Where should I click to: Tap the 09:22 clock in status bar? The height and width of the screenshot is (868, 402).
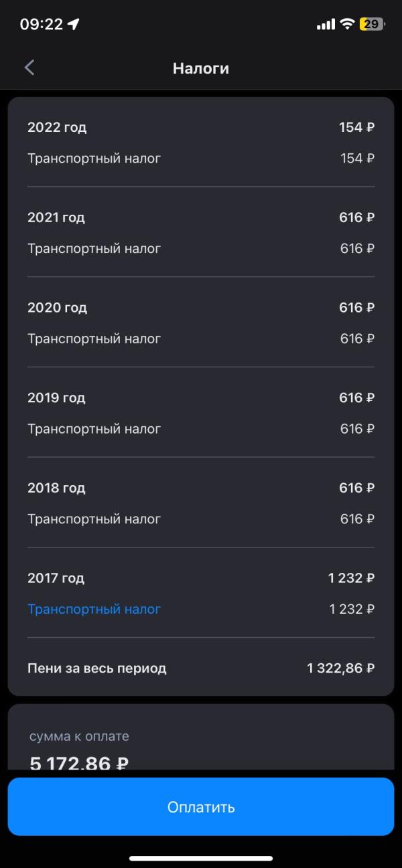pyautogui.click(x=41, y=25)
